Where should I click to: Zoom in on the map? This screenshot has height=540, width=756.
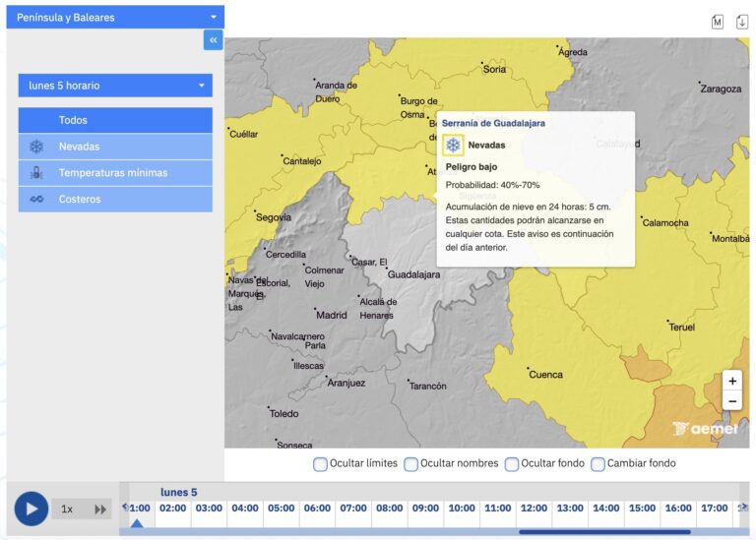coord(731,381)
